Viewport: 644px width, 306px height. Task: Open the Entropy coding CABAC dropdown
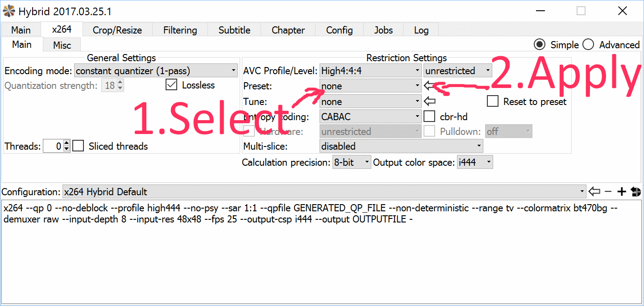pos(370,117)
